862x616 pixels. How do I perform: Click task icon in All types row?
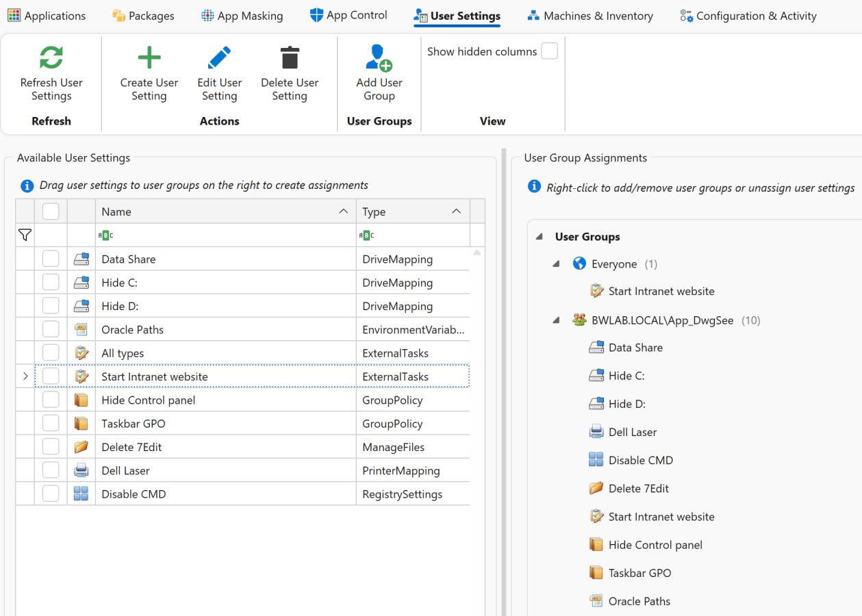pyautogui.click(x=81, y=353)
